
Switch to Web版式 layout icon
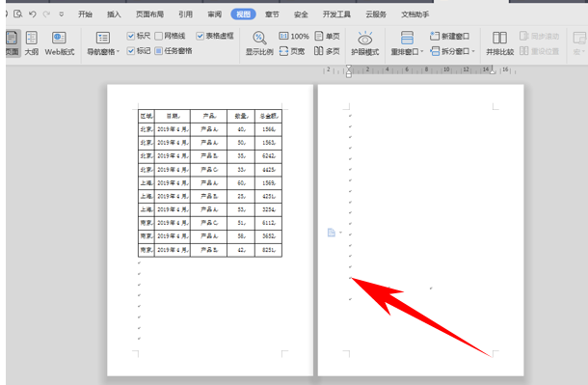pos(59,38)
